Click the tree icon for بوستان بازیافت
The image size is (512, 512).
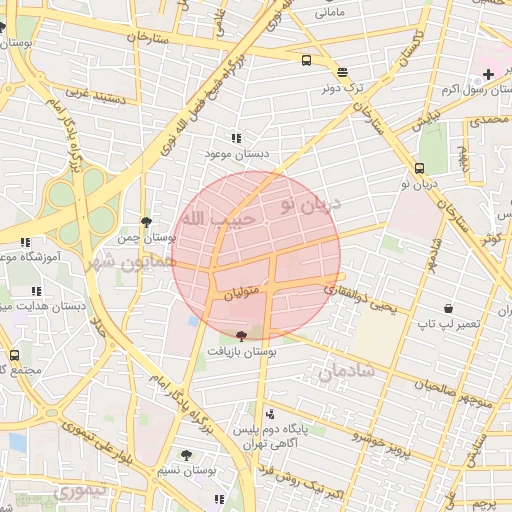tap(241, 336)
